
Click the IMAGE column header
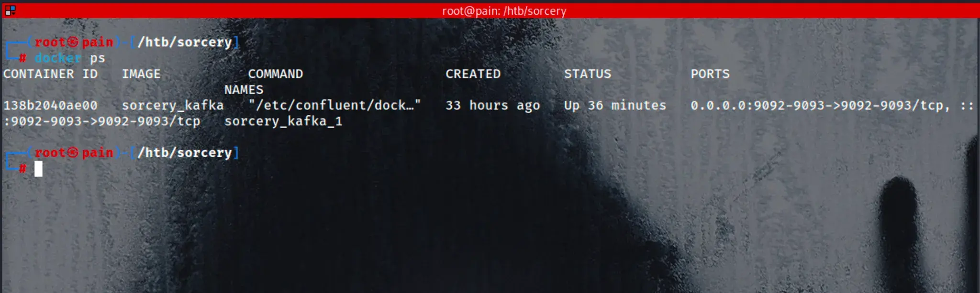click(x=141, y=74)
